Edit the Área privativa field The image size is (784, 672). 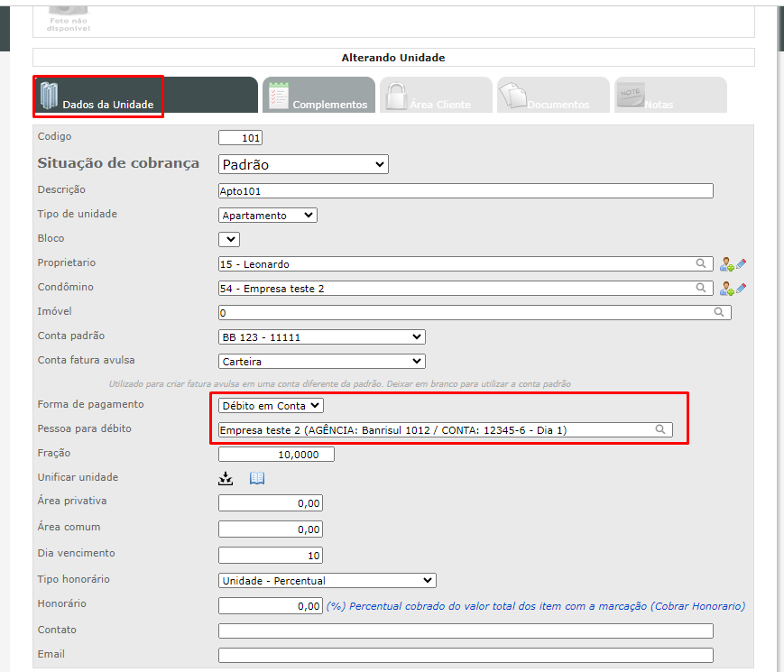[x=271, y=503]
